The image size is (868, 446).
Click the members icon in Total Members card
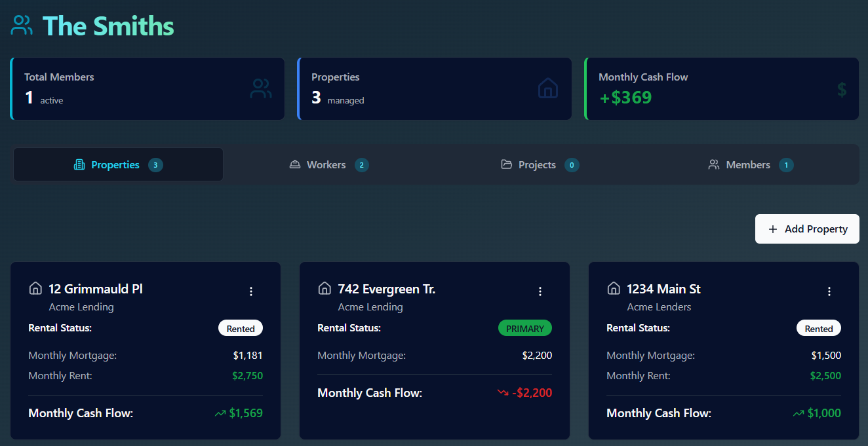[261, 88]
